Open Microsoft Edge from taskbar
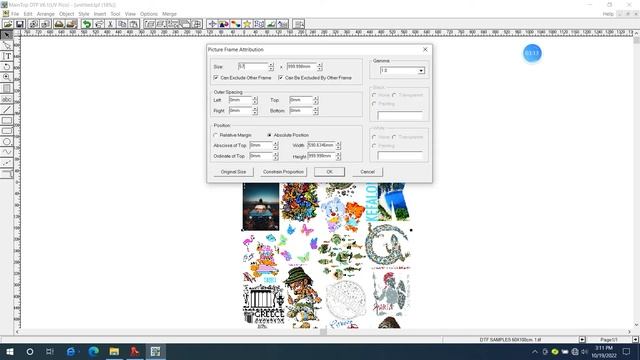The height and width of the screenshot is (360, 640). click(x=93, y=351)
